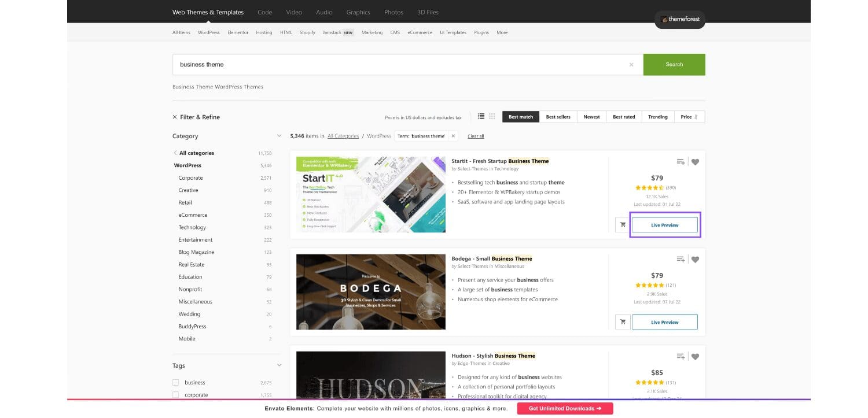Viewport: 868px width, 418px height.
Task: Favorite the Bodega theme heart icon
Action: pos(695,259)
